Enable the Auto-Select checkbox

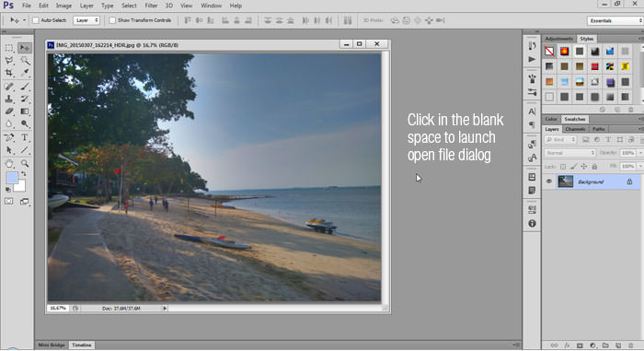(x=36, y=20)
